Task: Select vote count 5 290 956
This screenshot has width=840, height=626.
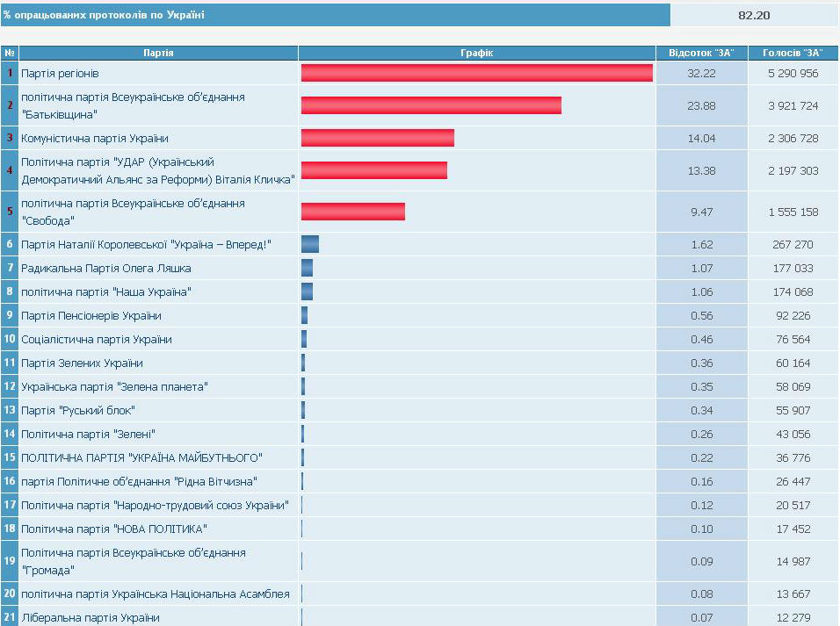Action: tap(793, 74)
